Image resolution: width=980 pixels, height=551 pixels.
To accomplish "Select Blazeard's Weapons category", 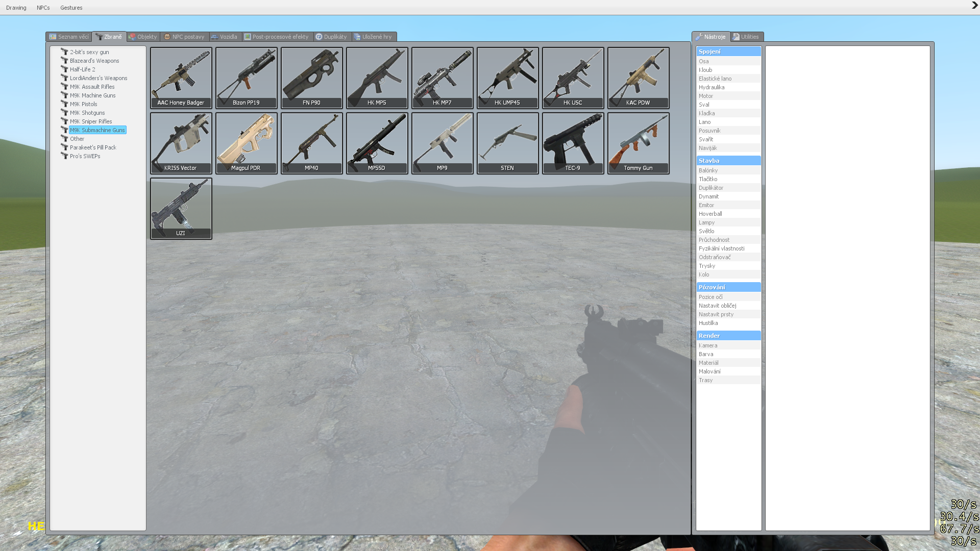I will pos(94,61).
